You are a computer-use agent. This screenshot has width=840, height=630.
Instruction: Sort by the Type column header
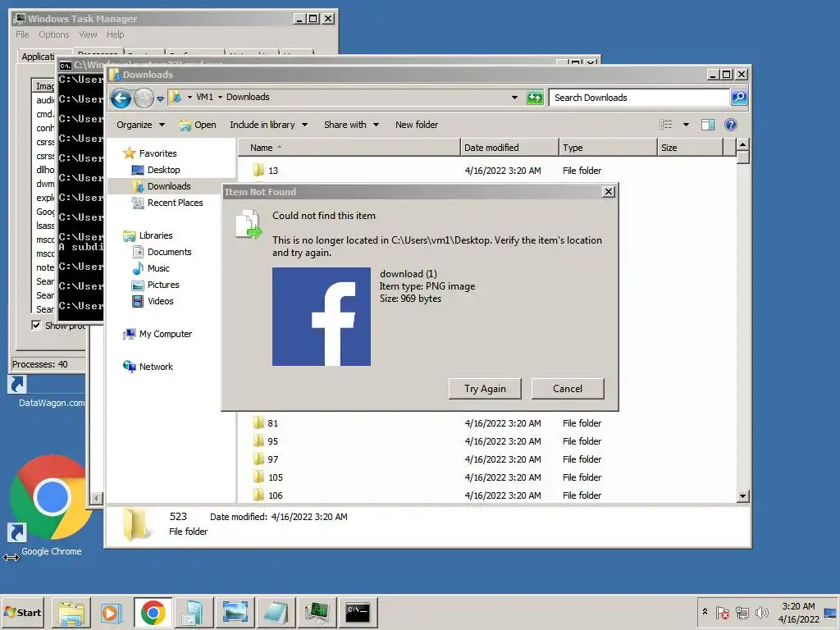pyautogui.click(x=608, y=148)
